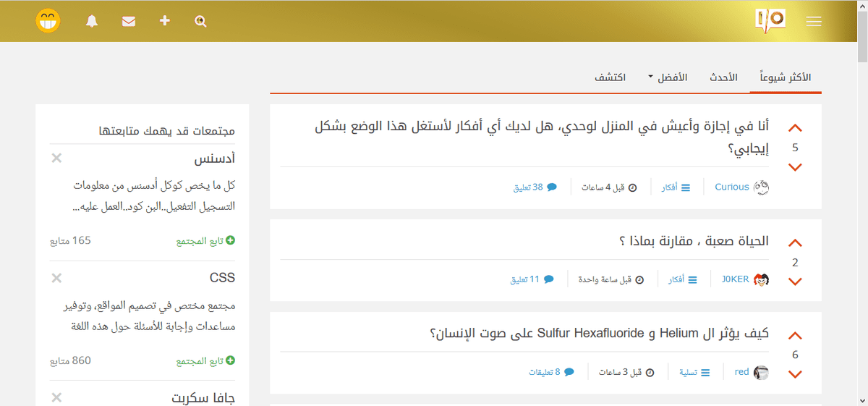
Task: Downvote the 'الحياة صعبة' post
Action: coord(795,282)
